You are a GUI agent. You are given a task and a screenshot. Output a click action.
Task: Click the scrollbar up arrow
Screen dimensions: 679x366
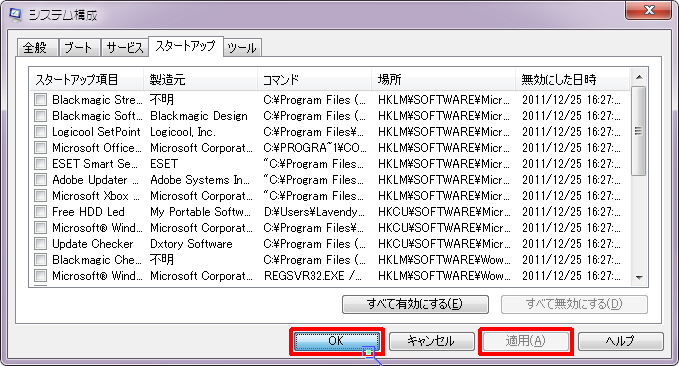pos(639,78)
